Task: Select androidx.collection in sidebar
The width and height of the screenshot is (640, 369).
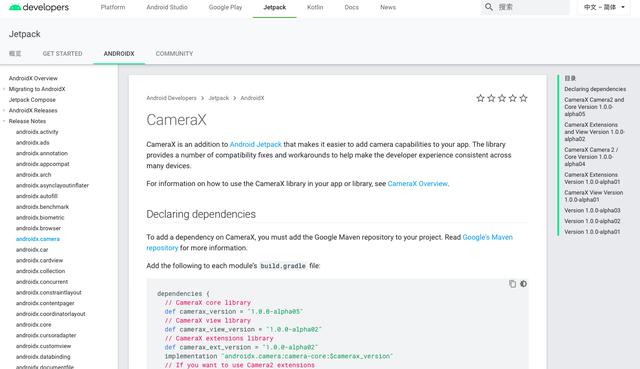Action: tap(40, 271)
